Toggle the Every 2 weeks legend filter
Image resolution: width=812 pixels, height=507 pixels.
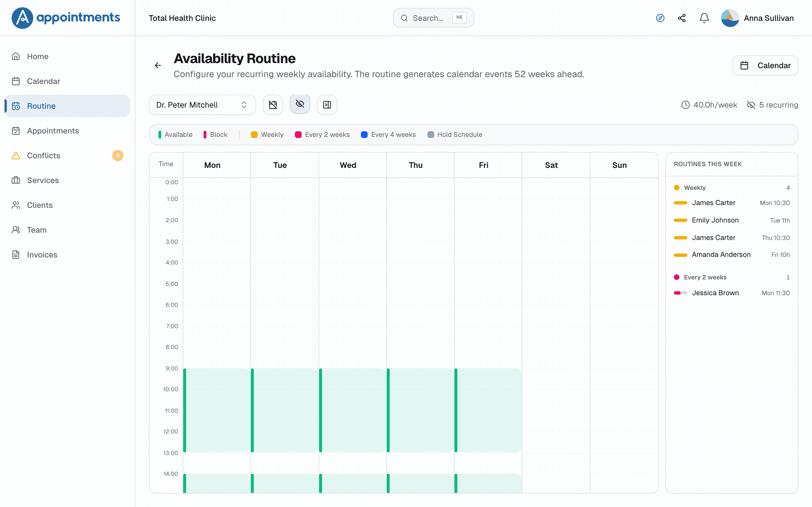click(x=322, y=135)
